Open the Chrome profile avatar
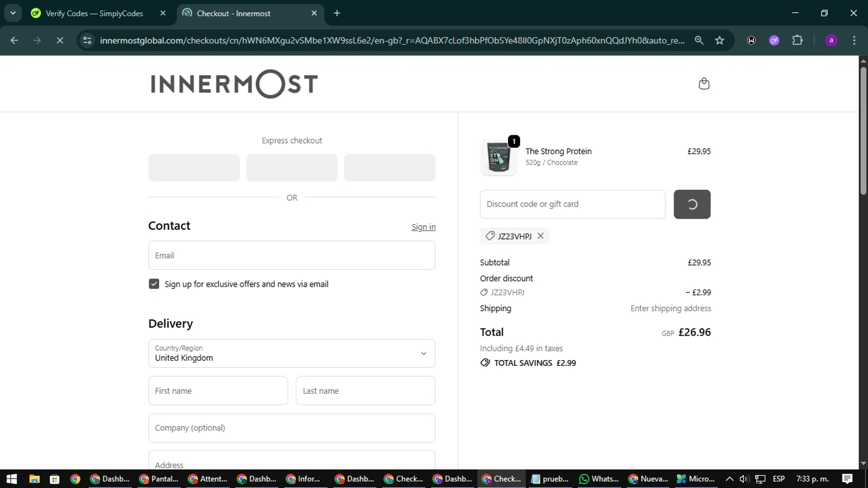868x488 pixels. coord(832,41)
